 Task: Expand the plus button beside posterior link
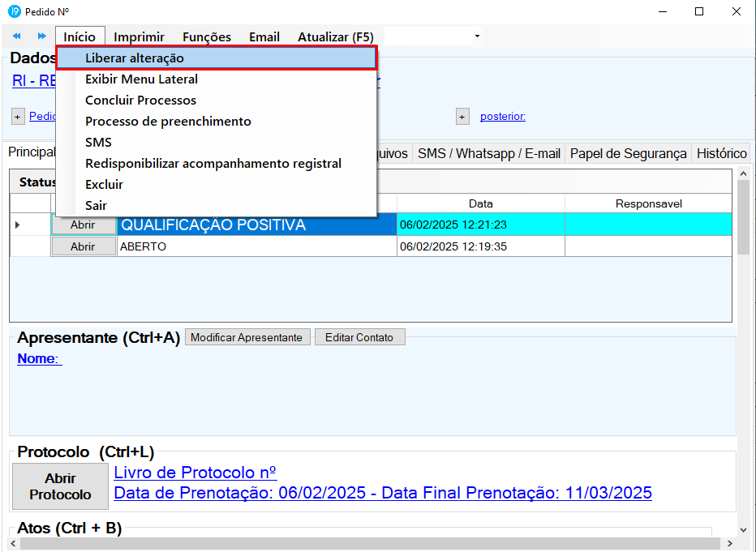pos(462,117)
